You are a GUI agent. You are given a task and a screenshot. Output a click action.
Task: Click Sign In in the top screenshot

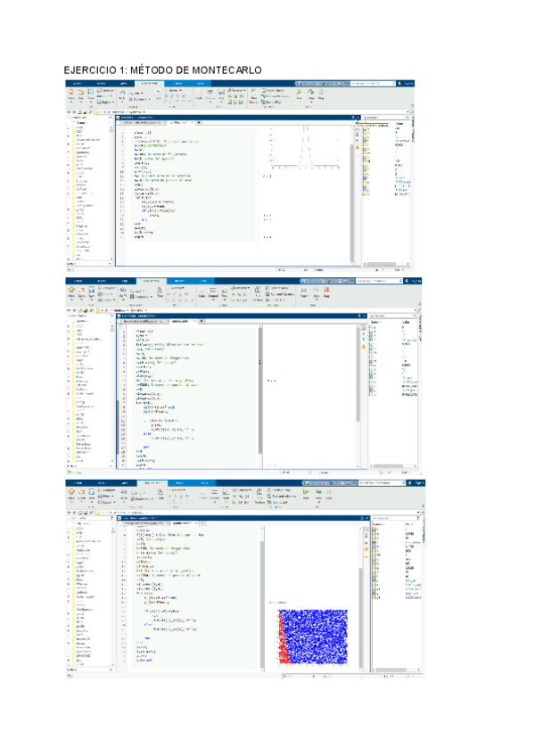(407, 84)
